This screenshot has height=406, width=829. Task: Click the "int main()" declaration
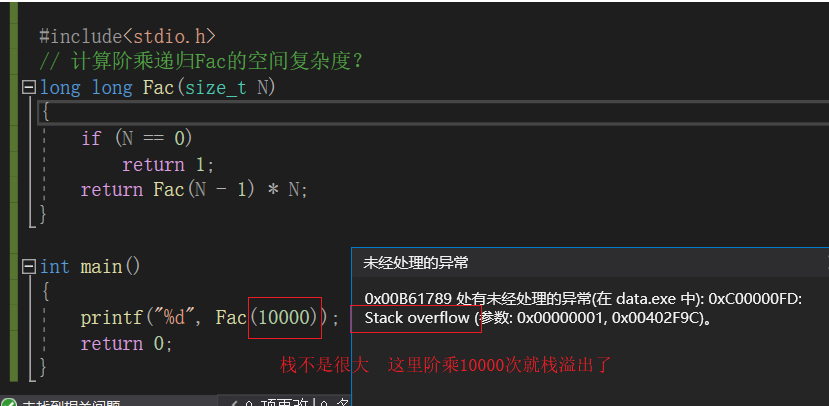click(x=90, y=266)
